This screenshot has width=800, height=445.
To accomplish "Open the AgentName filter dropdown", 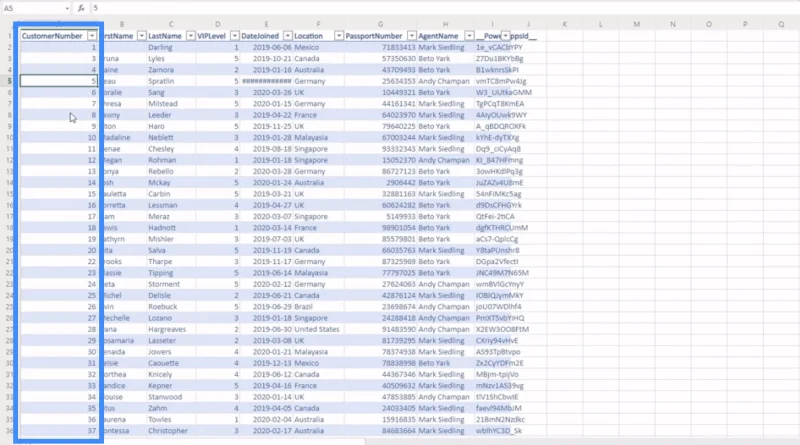I will pos(469,36).
